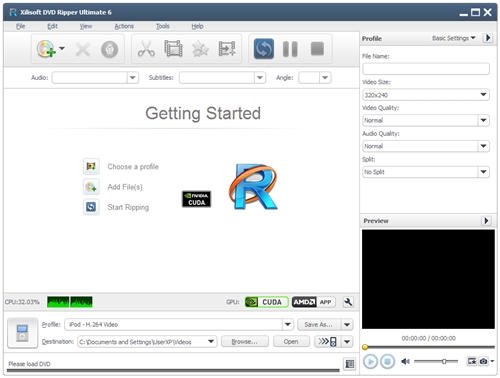Image resolution: width=500 pixels, height=378 pixels.
Task: Click the Stop toolbar button
Action: tap(317, 49)
